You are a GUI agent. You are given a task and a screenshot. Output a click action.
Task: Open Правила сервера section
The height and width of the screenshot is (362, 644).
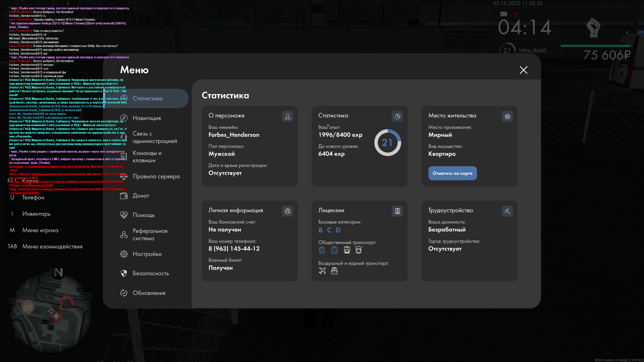click(156, 176)
